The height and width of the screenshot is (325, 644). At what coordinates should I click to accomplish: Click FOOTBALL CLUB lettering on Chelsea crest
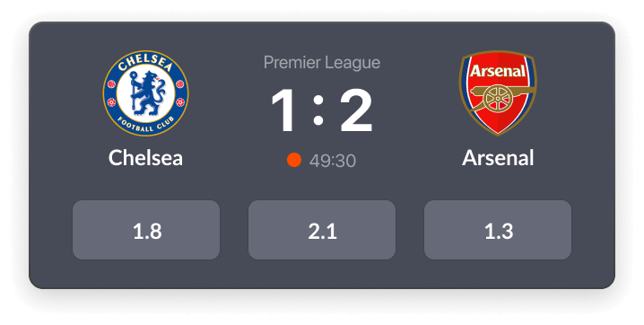point(146,125)
